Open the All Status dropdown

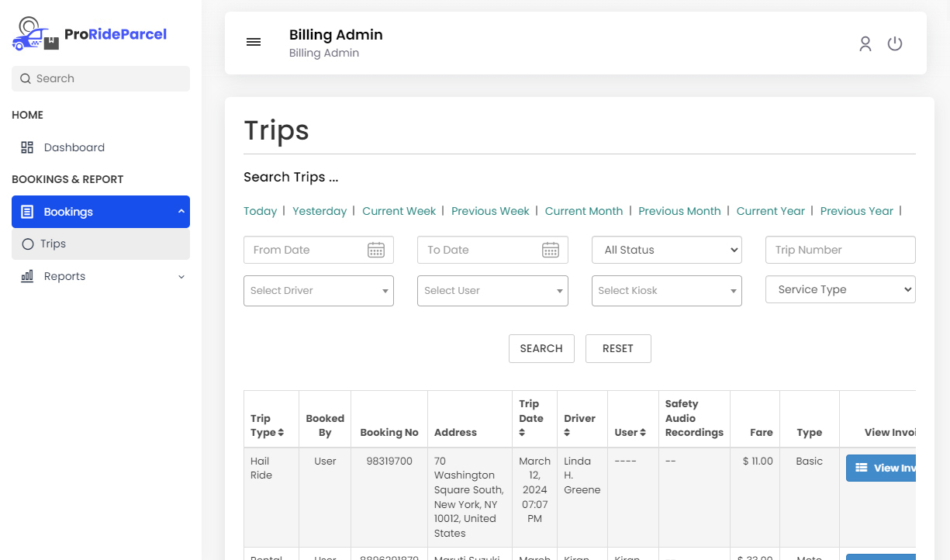click(667, 250)
